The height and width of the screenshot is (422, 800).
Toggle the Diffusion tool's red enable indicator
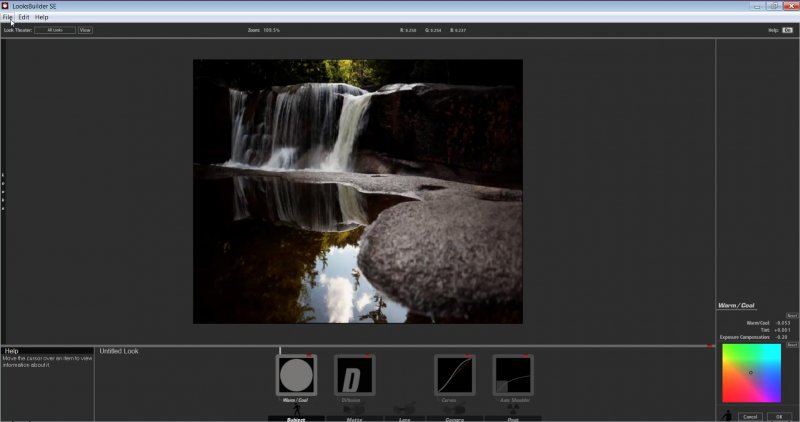369,356
